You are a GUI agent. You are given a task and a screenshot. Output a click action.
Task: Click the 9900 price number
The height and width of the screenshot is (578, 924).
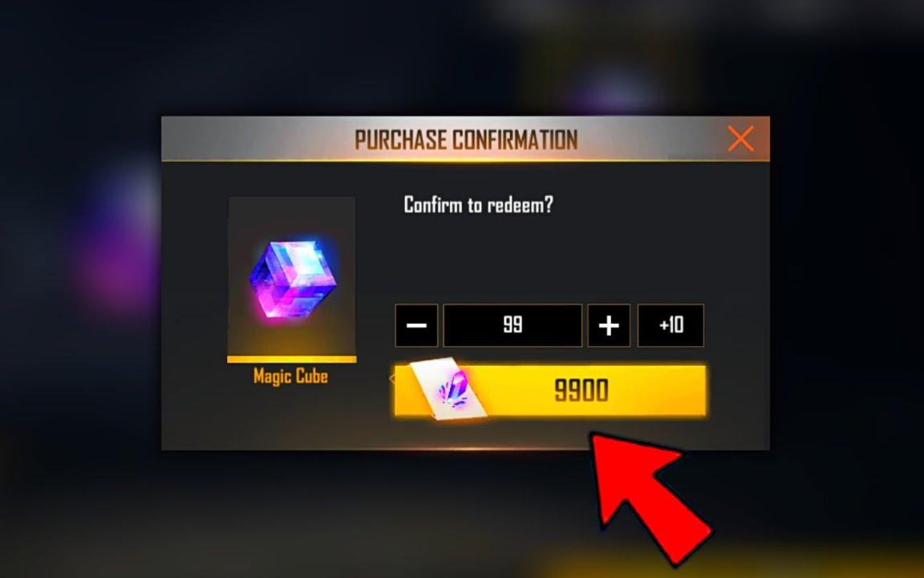click(581, 391)
